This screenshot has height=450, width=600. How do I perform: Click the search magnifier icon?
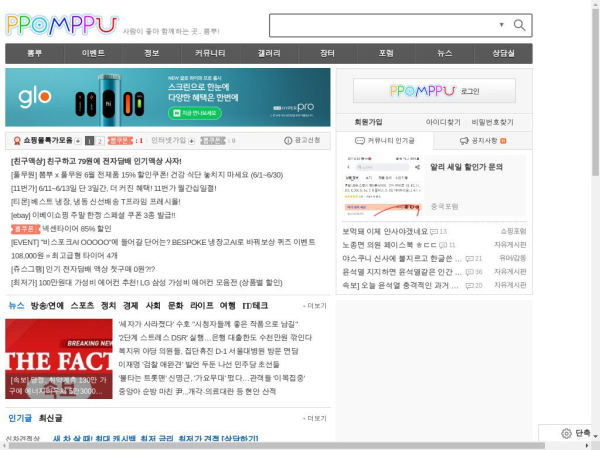pyautogui.click(x=519, y=25)
